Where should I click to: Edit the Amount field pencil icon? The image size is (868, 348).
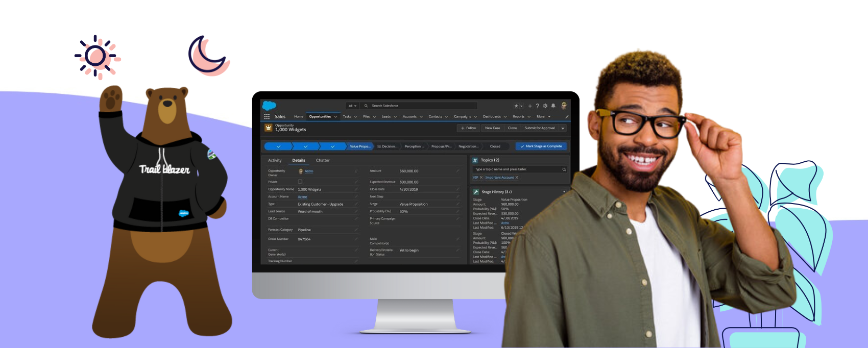click(x=458, y=171)
